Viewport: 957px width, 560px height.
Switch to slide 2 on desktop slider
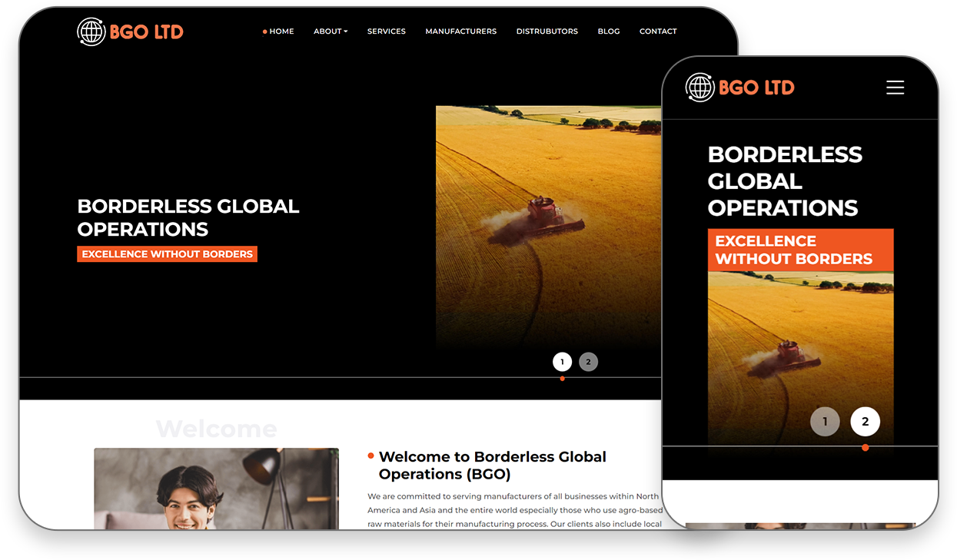pos(588,362)
